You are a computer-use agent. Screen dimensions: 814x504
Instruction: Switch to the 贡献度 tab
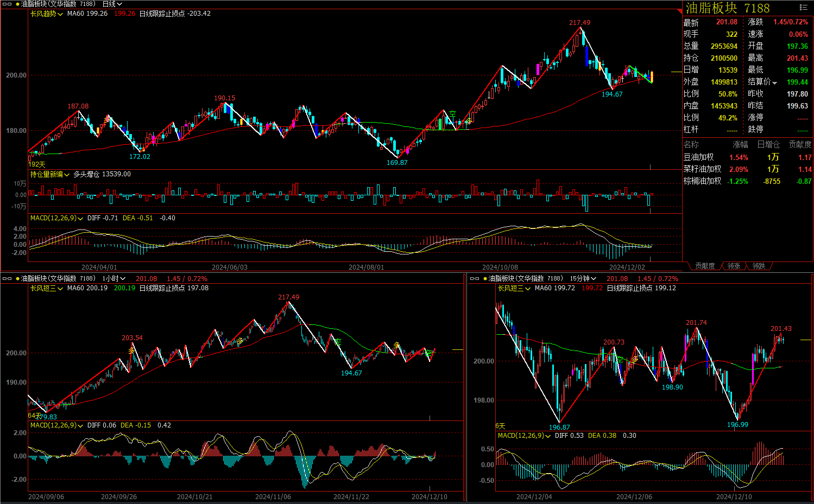705,266
